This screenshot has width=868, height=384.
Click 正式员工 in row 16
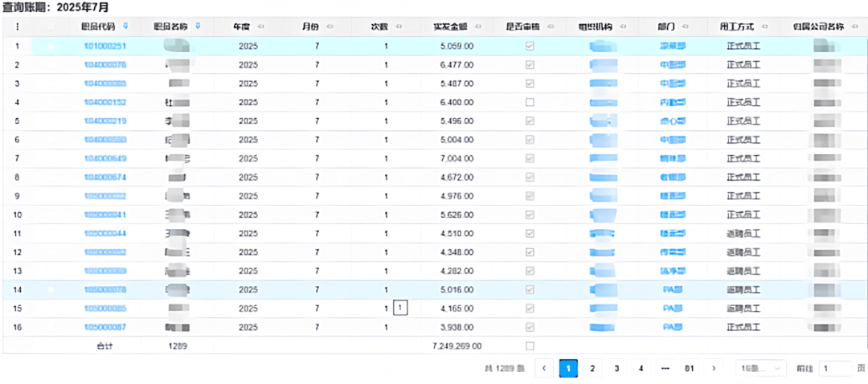point(743,327)
